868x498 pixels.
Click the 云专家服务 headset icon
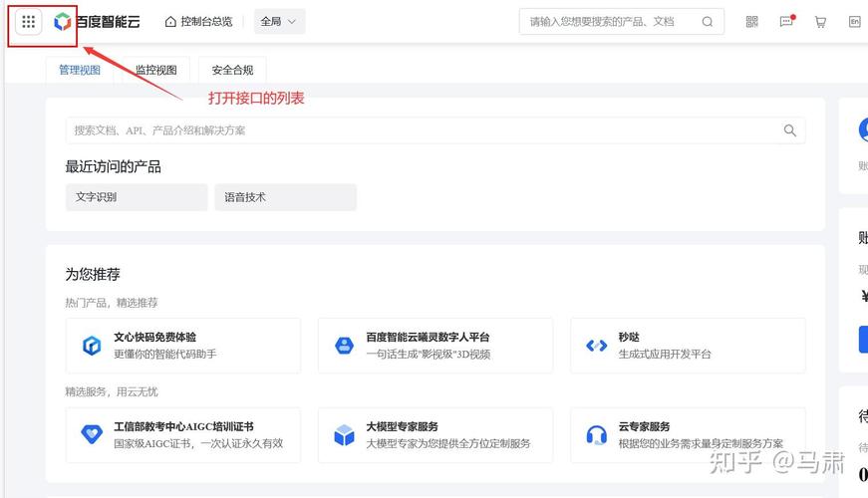click(597, 435)
